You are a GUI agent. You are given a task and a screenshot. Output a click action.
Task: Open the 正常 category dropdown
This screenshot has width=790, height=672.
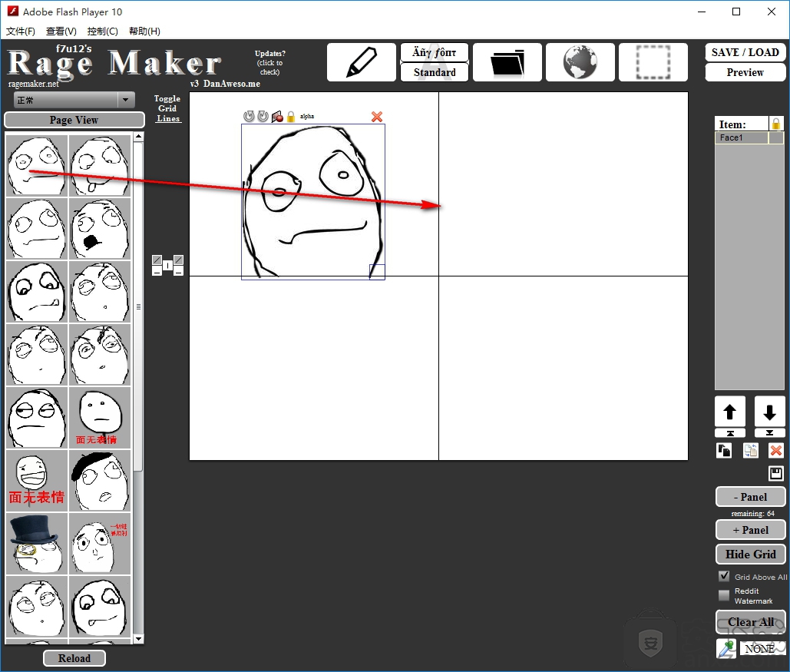[x=74, y=100]
